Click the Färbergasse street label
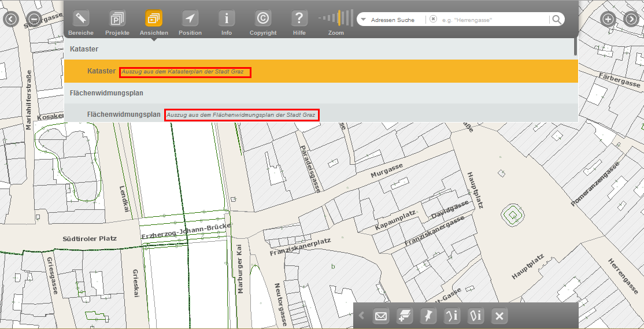 click(619, 79)
